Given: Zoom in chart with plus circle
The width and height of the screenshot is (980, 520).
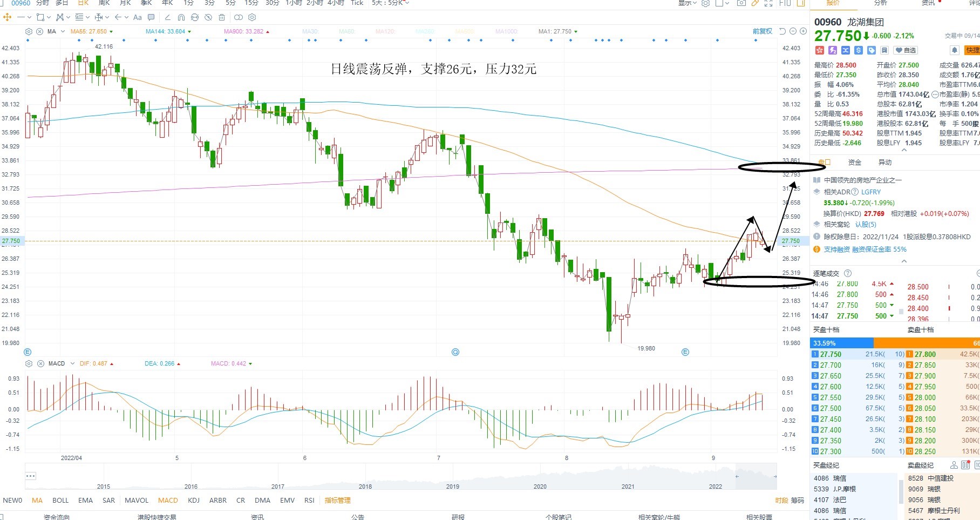Looking at the screenshot, I should (802, 31).
